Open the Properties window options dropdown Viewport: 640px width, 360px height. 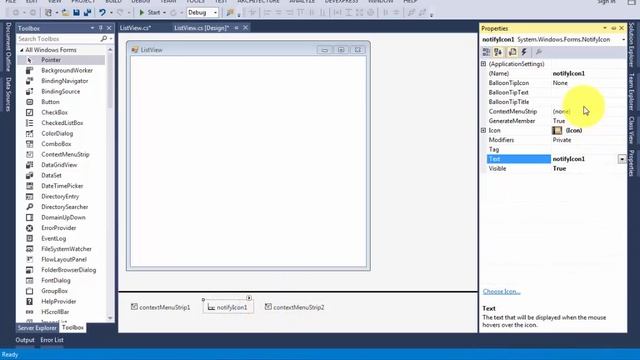click(x=605, y=28)
